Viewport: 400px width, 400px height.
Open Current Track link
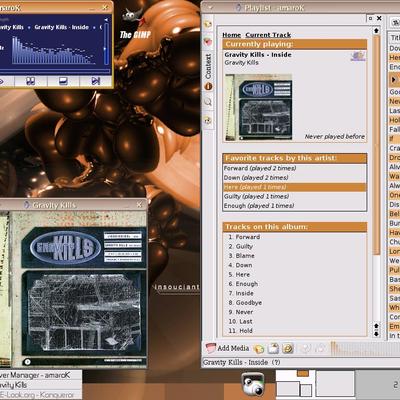click(x=268, y=35)
